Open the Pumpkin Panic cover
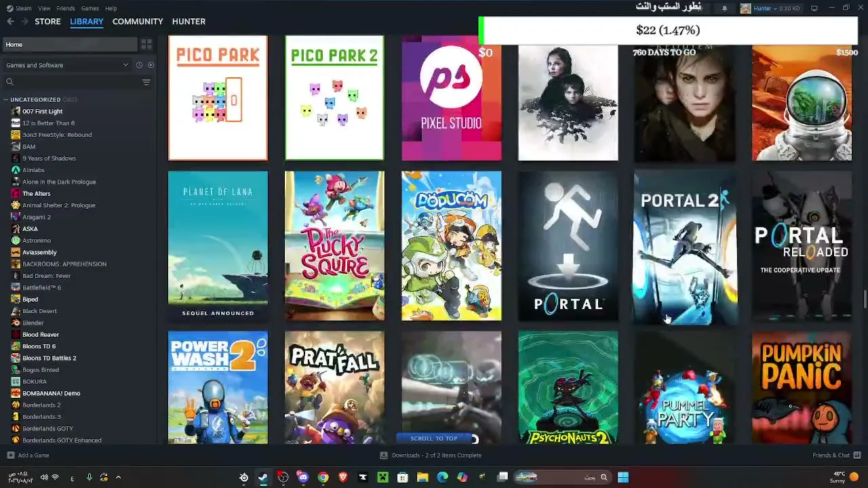 802,388
